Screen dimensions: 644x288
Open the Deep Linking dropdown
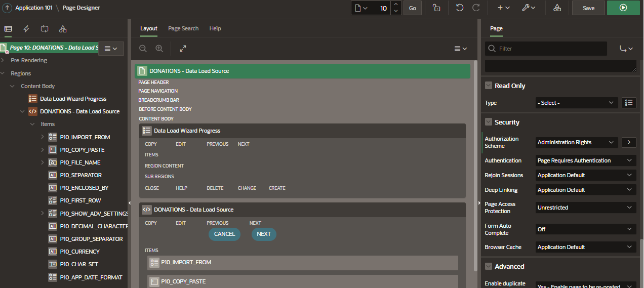click(586, 190)
